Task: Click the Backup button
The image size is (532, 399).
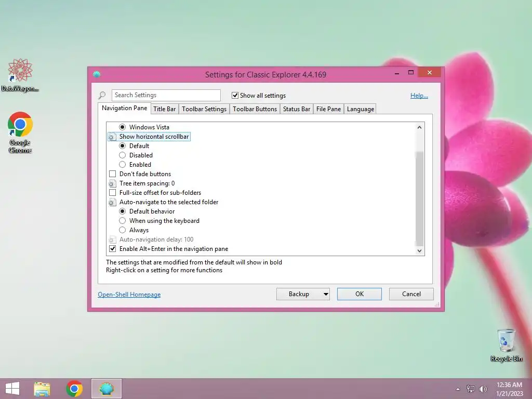Action: tap(299, 294)
